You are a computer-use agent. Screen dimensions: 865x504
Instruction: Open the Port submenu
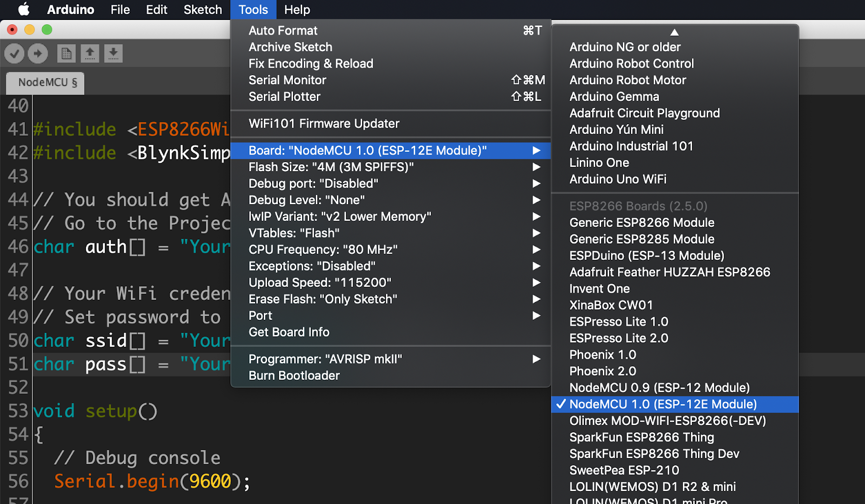(390, 315)
